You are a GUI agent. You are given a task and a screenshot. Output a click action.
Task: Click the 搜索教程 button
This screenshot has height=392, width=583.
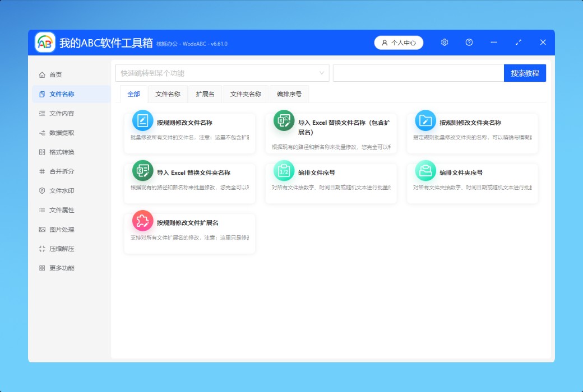coord(525,73)
